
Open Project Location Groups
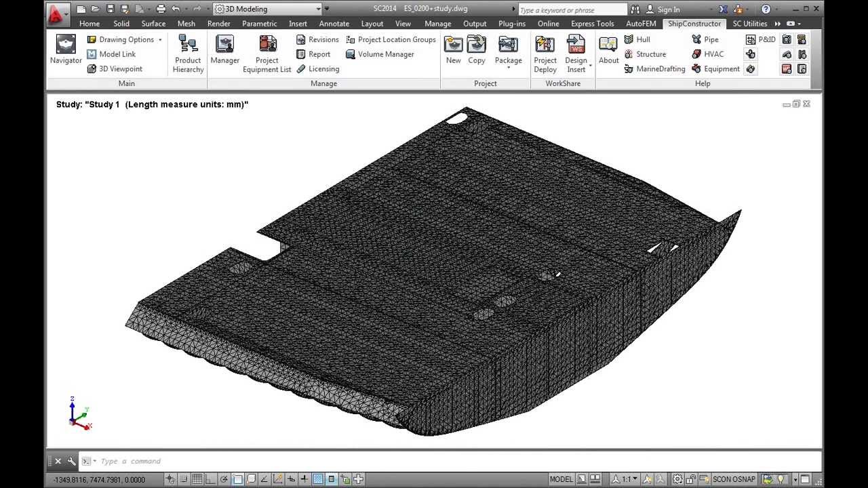pos(391,39)
